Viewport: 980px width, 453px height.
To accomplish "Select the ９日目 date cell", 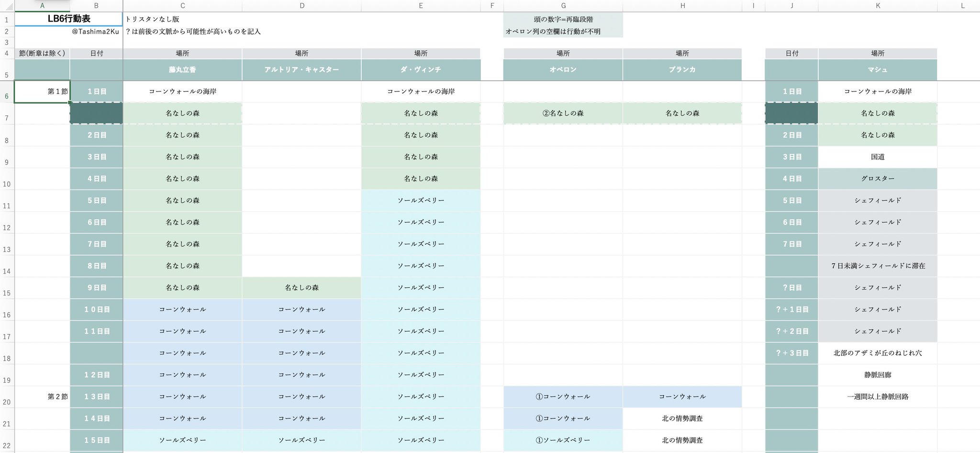I will click(96, 288).
